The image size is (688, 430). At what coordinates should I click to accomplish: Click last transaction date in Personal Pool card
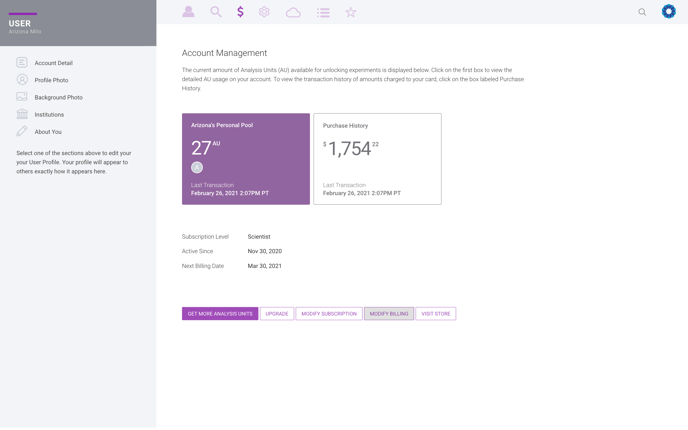tap(229, 193)
